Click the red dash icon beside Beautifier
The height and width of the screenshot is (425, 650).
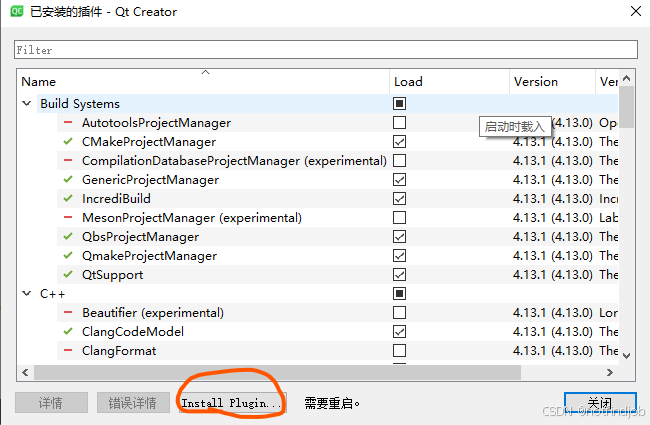click(x=68, y=312)
